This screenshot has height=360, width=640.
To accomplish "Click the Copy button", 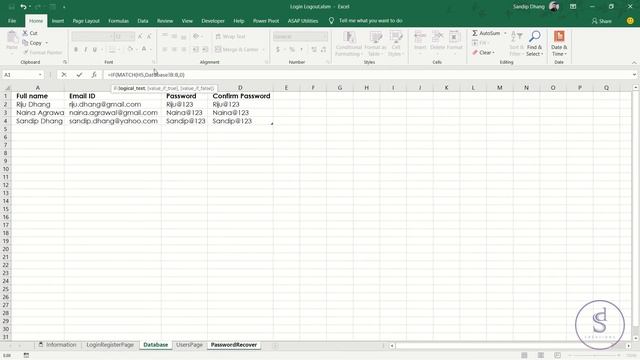I will [35, 43].
